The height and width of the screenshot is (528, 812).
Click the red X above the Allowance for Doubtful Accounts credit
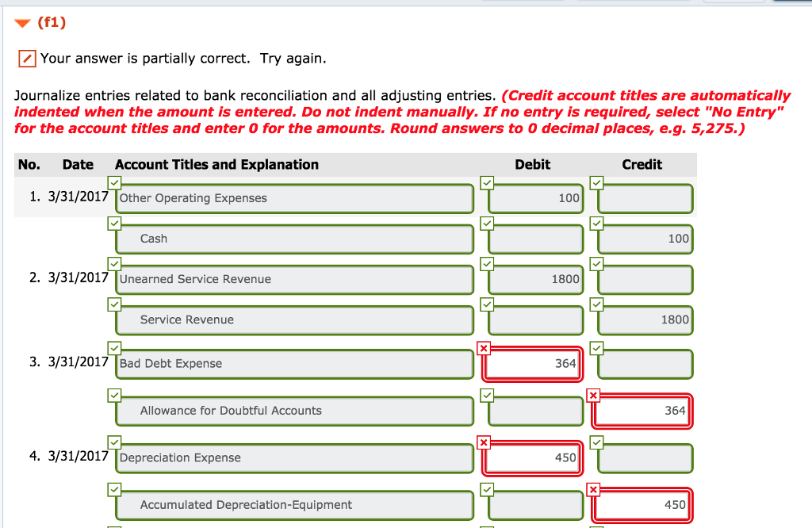point(594,394)
